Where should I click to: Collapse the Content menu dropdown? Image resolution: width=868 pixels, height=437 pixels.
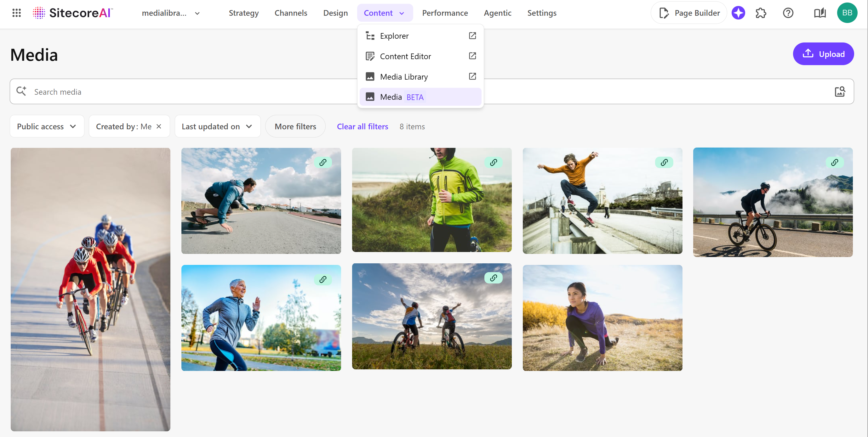pyautogui.click(x=385, y=13)
